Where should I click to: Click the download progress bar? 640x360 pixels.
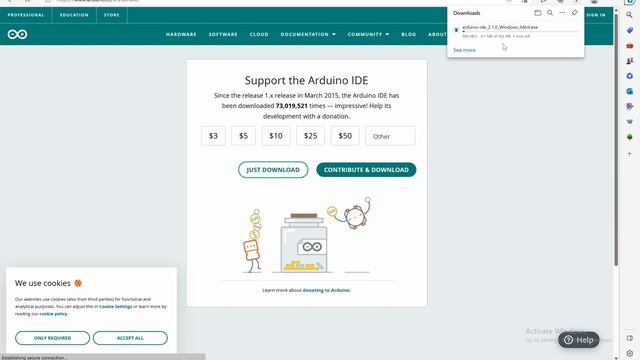click(520, 31)
